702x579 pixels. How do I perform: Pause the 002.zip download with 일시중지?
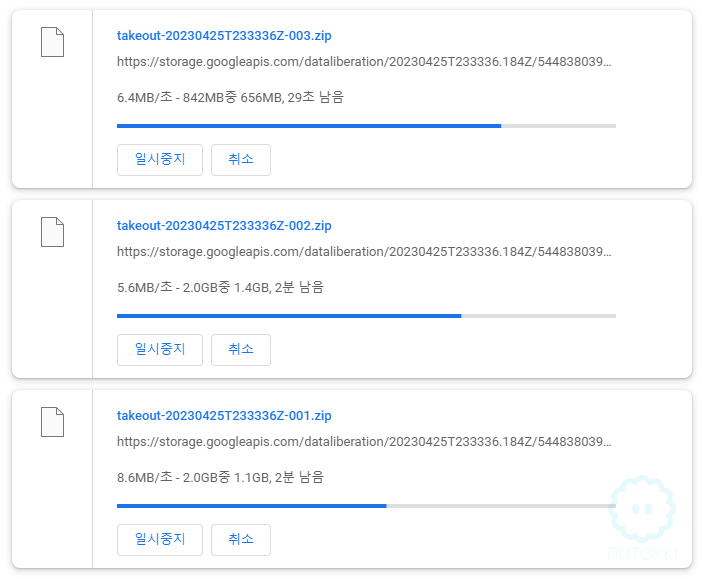click(160, 349)
